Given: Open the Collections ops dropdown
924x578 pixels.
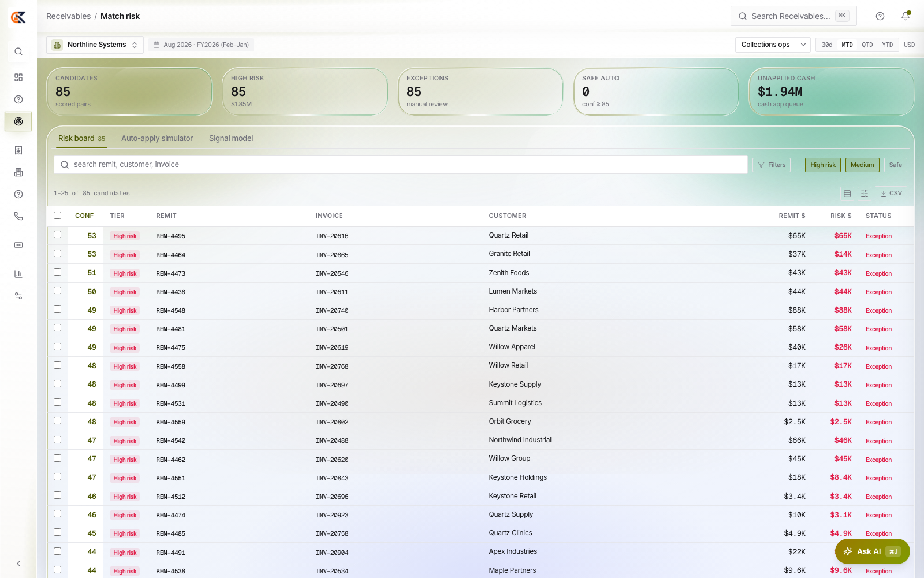Looking at the screenshot, I should point(773,45).
